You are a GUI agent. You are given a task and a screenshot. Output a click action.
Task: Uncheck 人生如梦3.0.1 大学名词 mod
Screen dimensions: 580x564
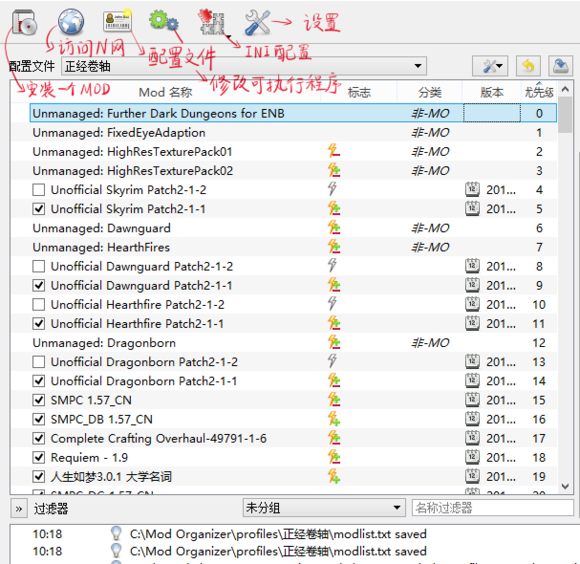pos(38,476)
